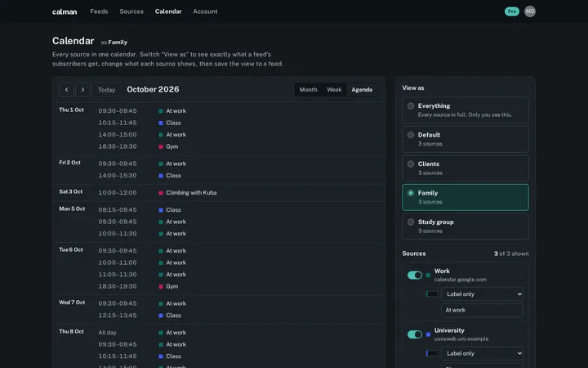The image size is (588, 368).
Task: Open the MD user avatar menu
Action: tap(529, 11)
